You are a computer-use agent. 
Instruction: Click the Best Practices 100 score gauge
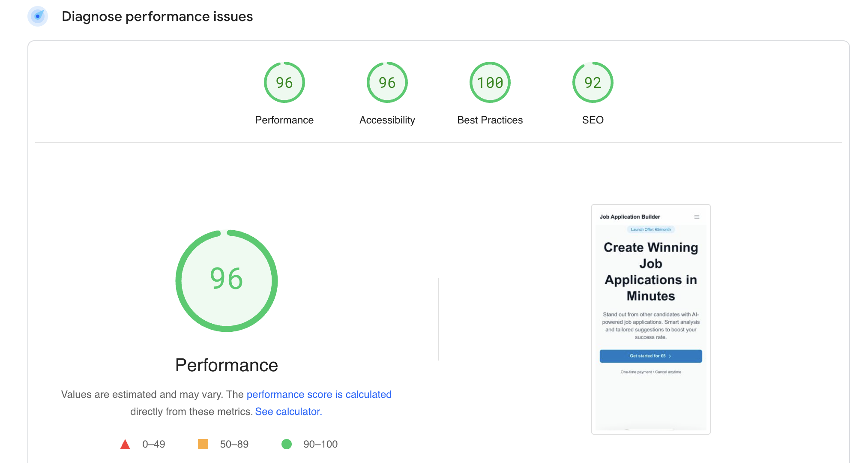pyautogui.click(x=490, y=82)
